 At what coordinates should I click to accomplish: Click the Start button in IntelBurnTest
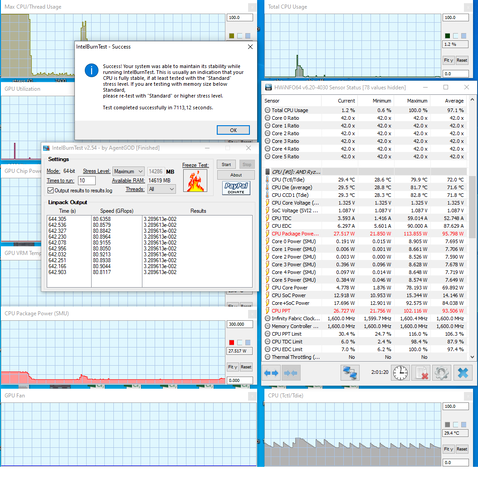tap(226, 164)
